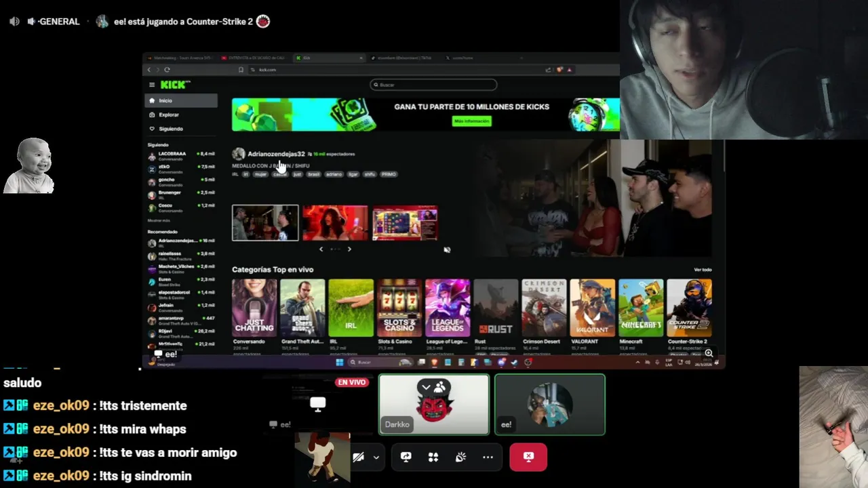
Task: Open followed channel Brunenger
Action: [x=181, y=194]
